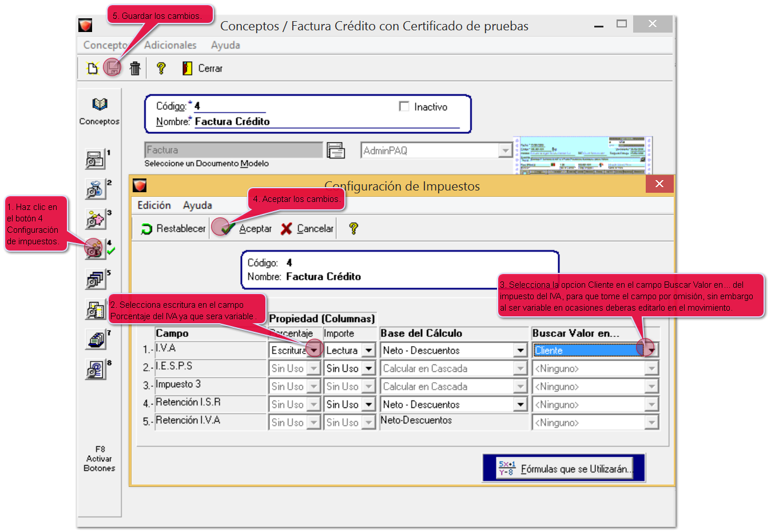Open the Importe dropdown for Retención I.S.R

369,405
